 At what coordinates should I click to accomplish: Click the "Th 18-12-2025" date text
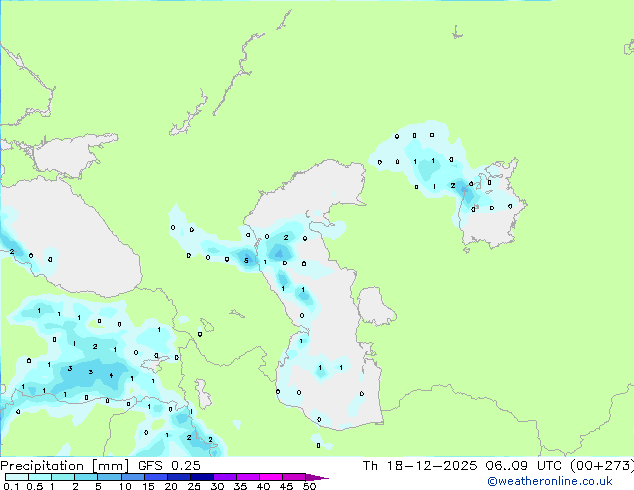pos(420,466)
